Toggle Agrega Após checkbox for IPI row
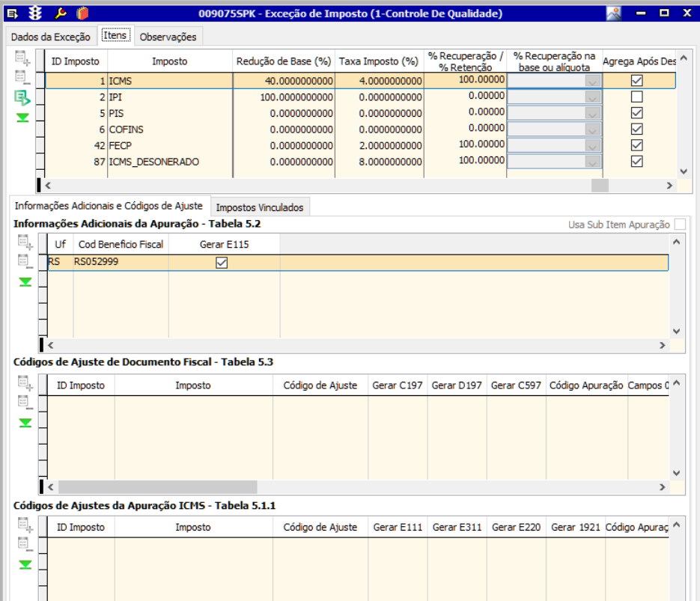This screenshot has height=601, width=700. (x=637, y=97)
